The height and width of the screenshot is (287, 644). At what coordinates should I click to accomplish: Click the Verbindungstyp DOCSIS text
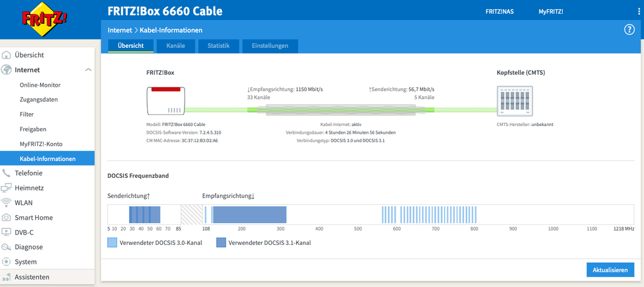341,141
